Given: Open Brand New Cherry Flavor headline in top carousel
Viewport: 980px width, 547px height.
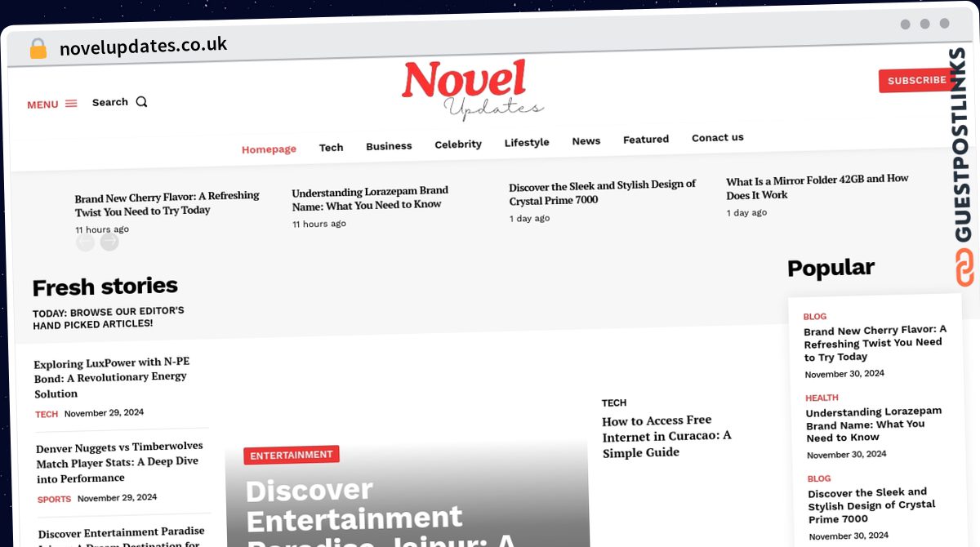Looking at the screenshot, I should click(167, 203).
